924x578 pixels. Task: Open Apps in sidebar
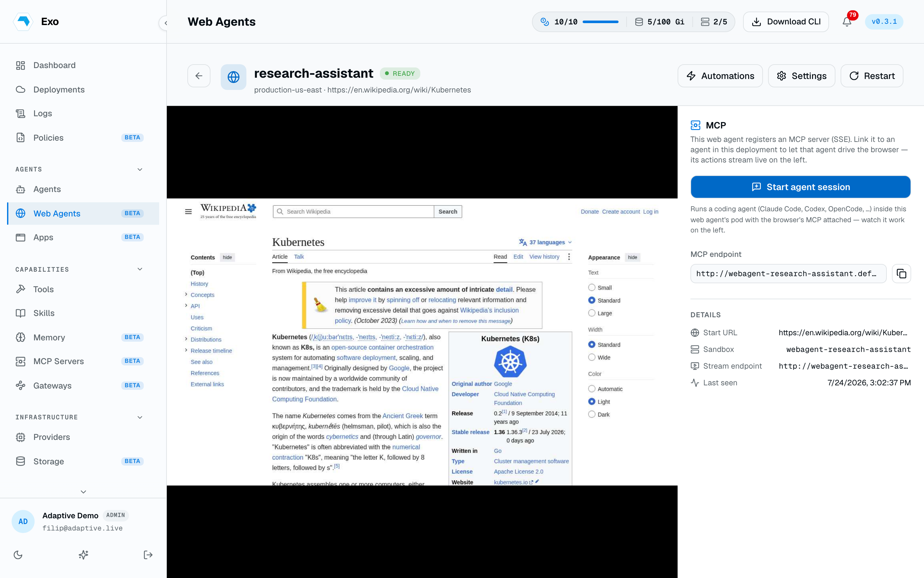tap(83, 237)
